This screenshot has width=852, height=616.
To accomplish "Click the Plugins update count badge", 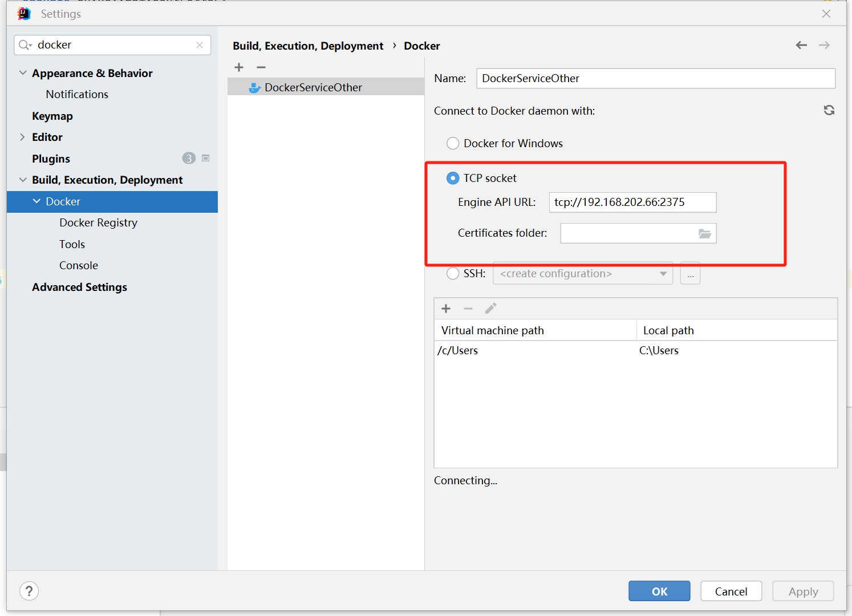I will (189, 159).
